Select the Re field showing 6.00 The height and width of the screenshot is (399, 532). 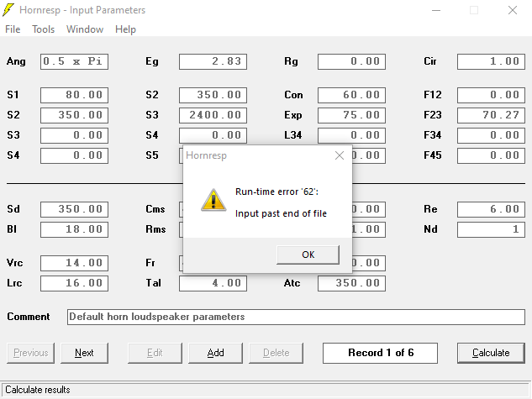click(x=491, y=209)
